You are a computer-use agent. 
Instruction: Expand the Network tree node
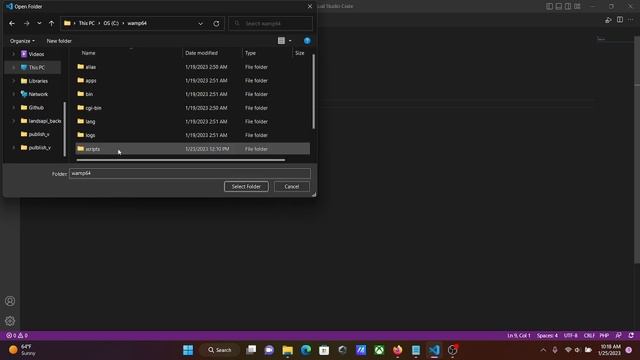point(13,94)
